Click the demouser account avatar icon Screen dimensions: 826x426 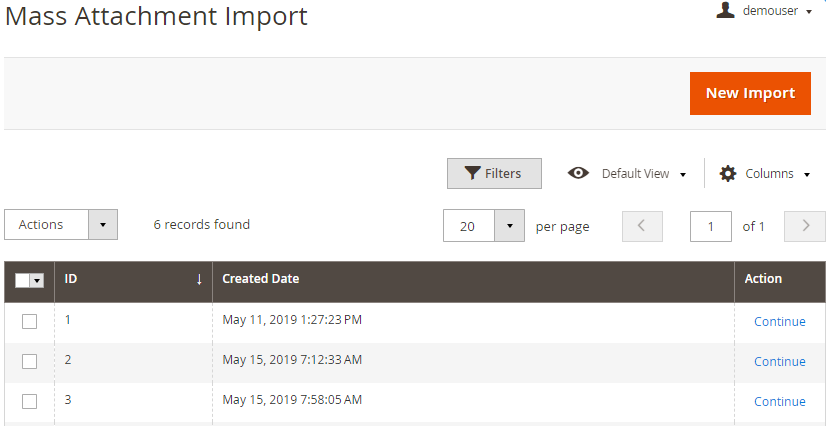point(725,9)
